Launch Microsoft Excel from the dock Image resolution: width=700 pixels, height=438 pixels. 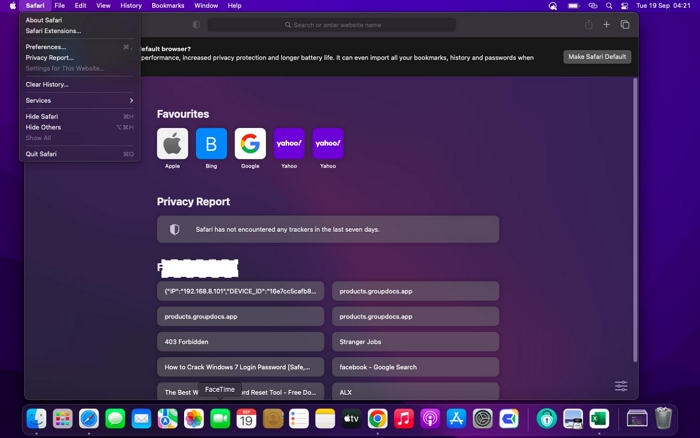(599, 419)
